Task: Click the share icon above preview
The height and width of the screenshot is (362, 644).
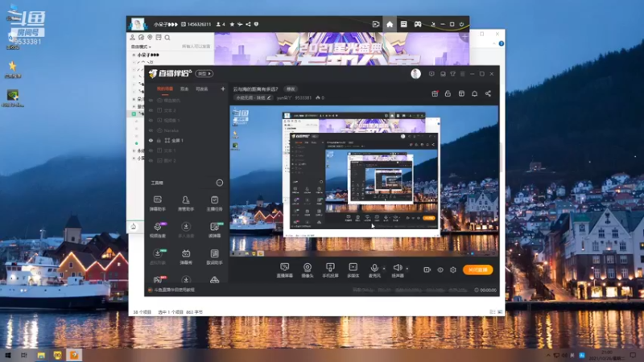Action: [488, 93]
